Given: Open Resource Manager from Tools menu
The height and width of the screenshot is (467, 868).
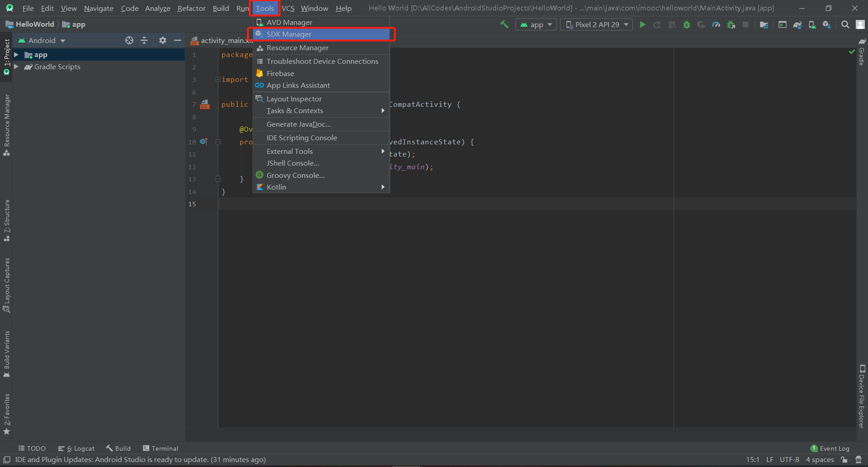Looking at the screenshot, I should [321, 48].
